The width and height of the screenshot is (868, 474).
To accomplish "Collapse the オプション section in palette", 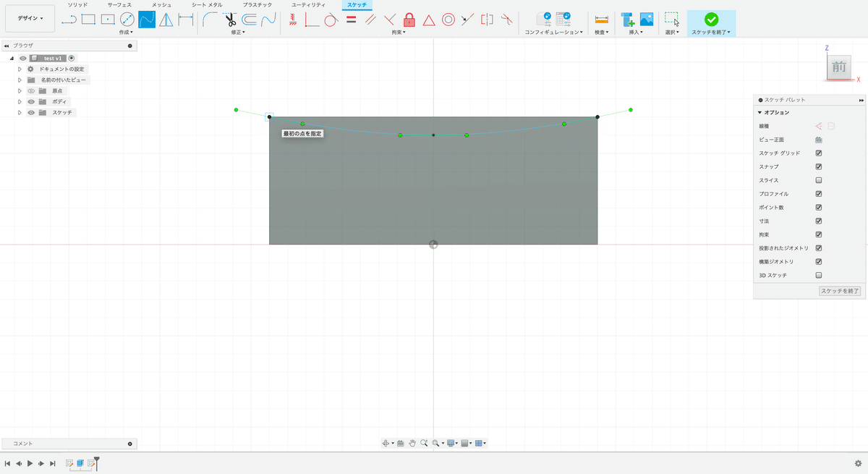I will (759, 113).
